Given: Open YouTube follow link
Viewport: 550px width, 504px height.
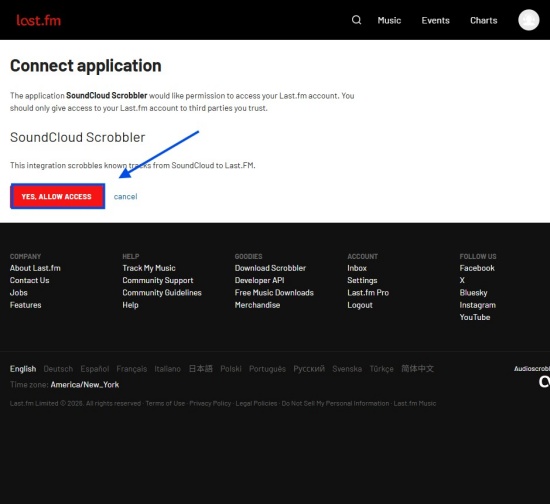Looking at the screenshot, I should tap(475, 317).
